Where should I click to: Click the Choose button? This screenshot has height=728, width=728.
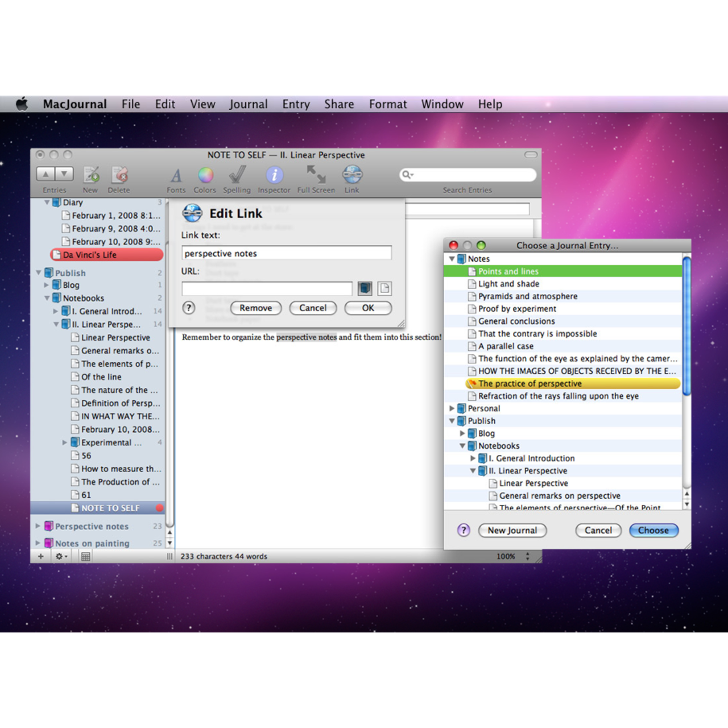(653, 530)
